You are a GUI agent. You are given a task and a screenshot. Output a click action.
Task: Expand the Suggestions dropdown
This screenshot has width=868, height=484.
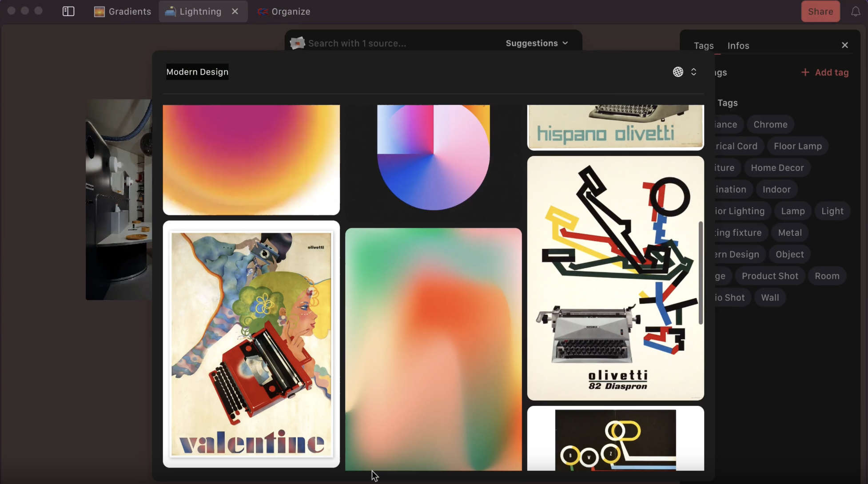[537, 43]
